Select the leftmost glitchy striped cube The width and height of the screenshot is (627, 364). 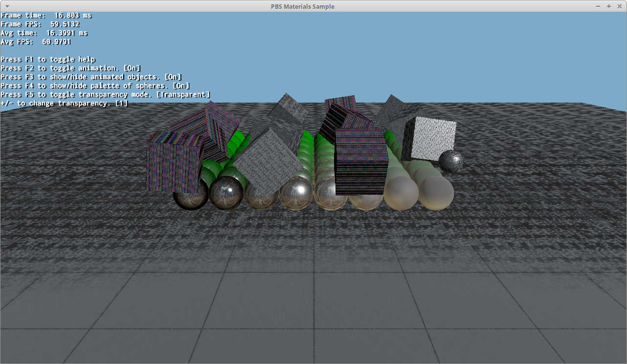175,161
